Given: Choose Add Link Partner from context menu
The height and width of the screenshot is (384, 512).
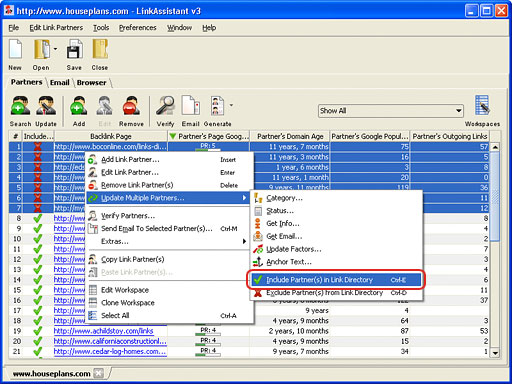Looking at the screenshot, I should pos(169,160).
